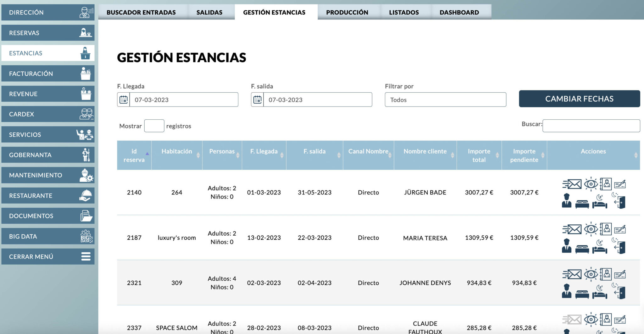Open the CARDEX sidebar icon with two people
The width and height of the screenshot is (644, 334).
tap(87, 114)
